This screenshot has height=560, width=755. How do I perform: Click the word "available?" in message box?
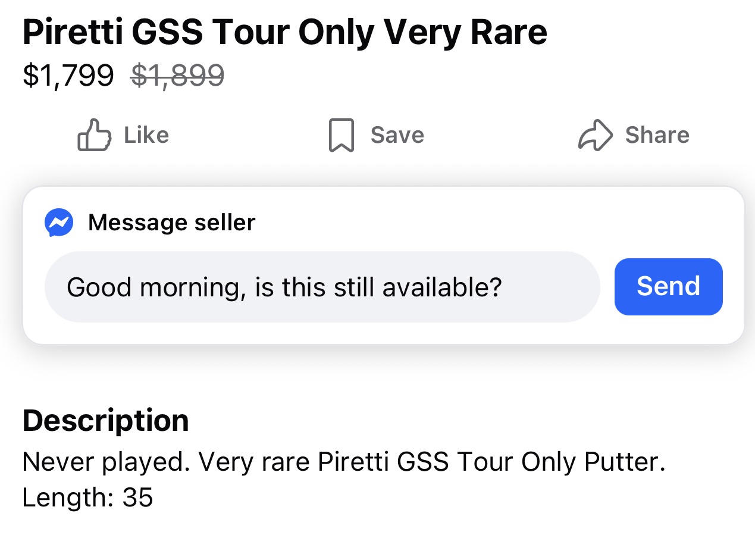pos(442,287)
